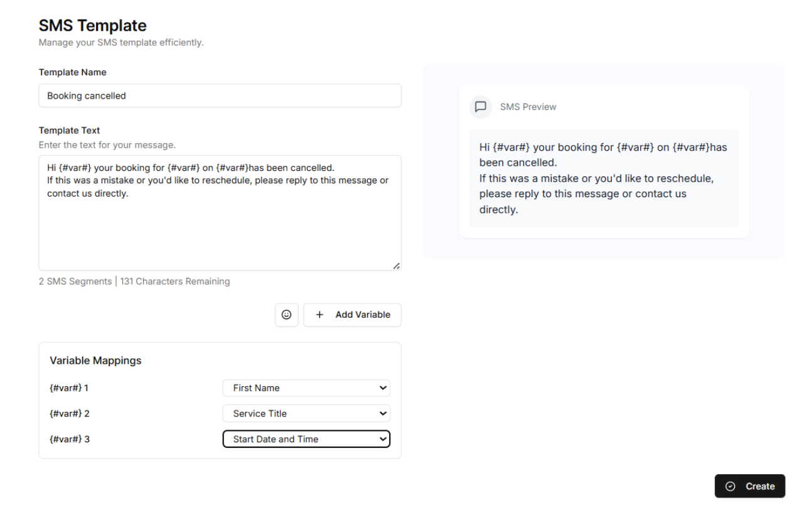Click the SMS Template page heading
The height and width of the screenshot is (510, 812).
(x=93, y=26)
